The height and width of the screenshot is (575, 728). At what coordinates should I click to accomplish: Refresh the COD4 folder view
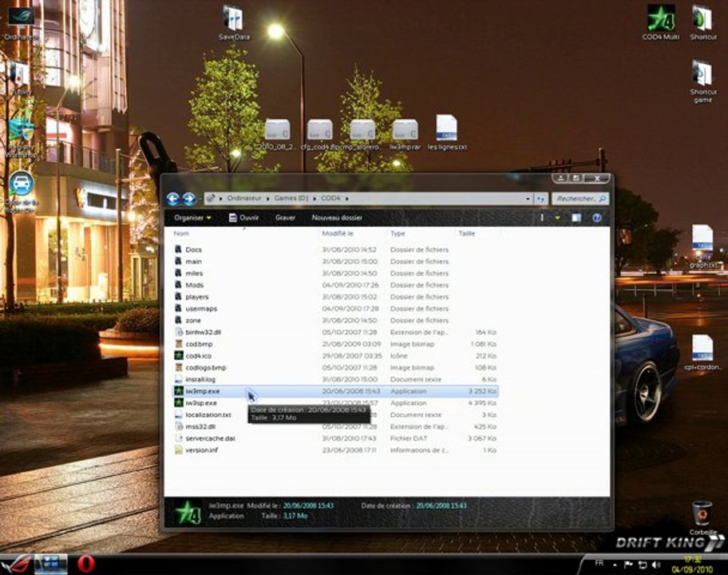click(540, 199)
